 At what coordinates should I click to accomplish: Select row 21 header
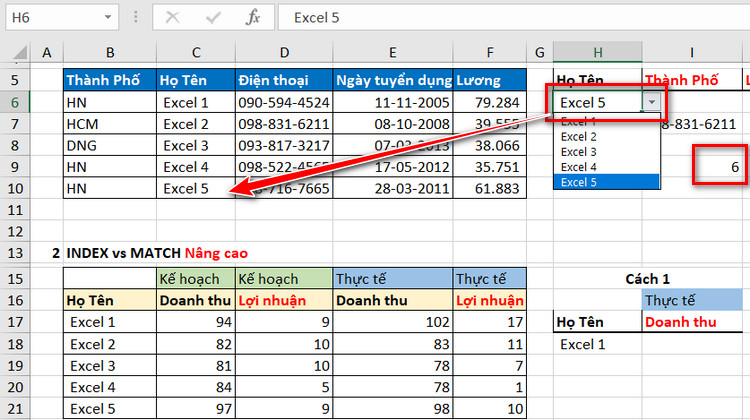click(x=15, y=409)
